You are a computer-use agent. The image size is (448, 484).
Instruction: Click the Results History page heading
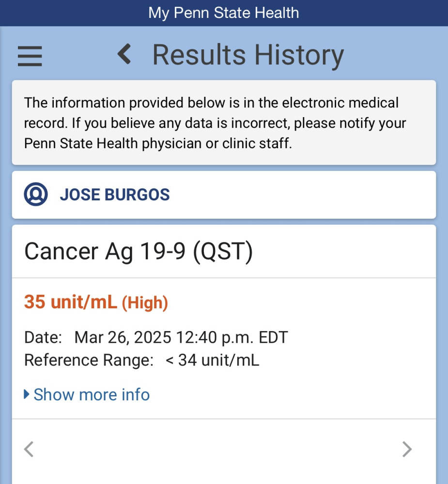click(x=248, y=55)
